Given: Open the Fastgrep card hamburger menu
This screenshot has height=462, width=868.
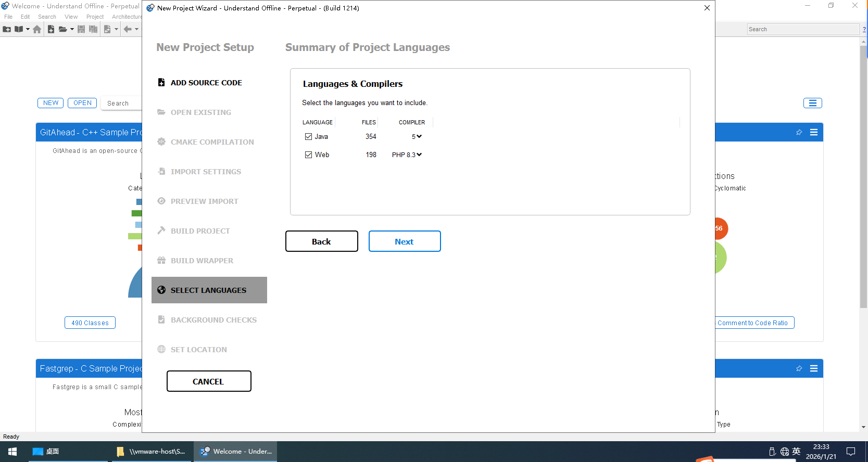Looking at the screenshot, I should (x=813, y=368).
